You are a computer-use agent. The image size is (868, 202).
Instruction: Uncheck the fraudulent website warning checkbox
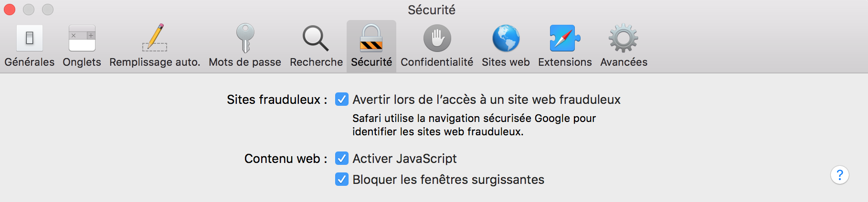click(342, 100)
